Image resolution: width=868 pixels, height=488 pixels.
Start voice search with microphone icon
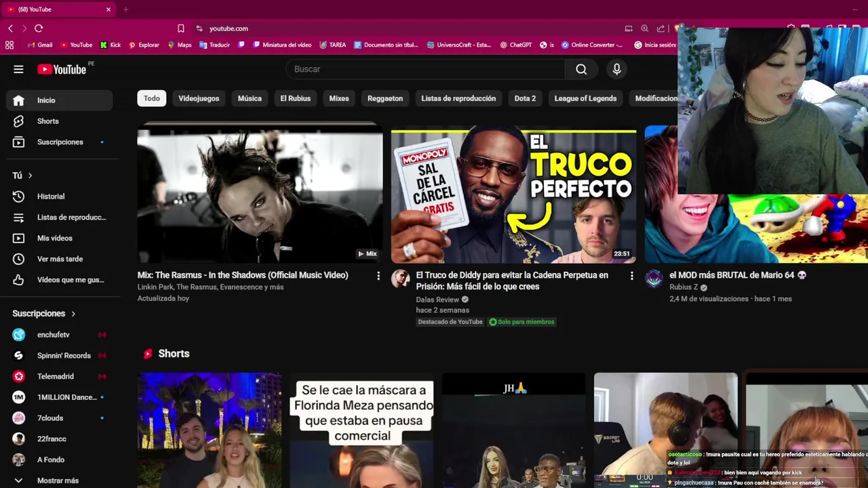616,69
